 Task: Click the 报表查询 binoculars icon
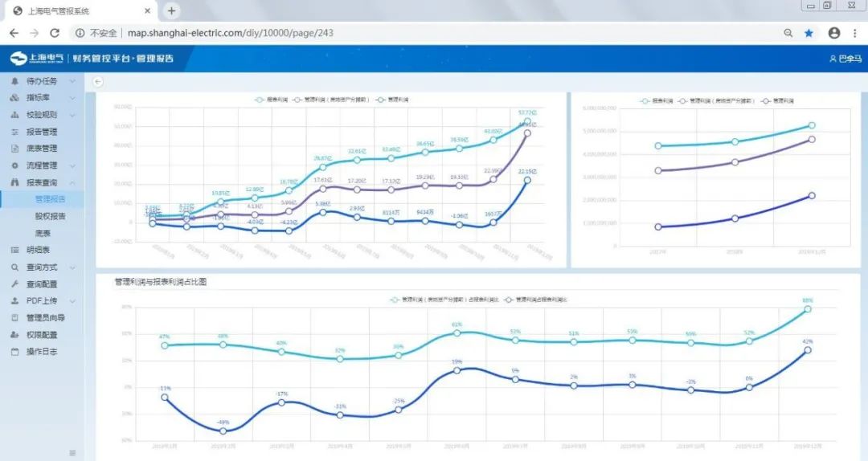click(15, 182)
